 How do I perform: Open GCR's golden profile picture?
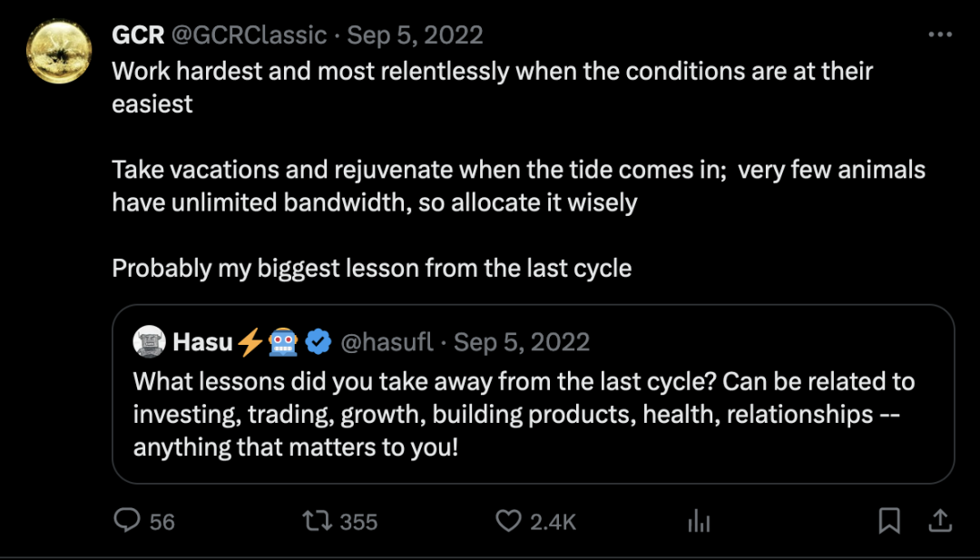60,51
